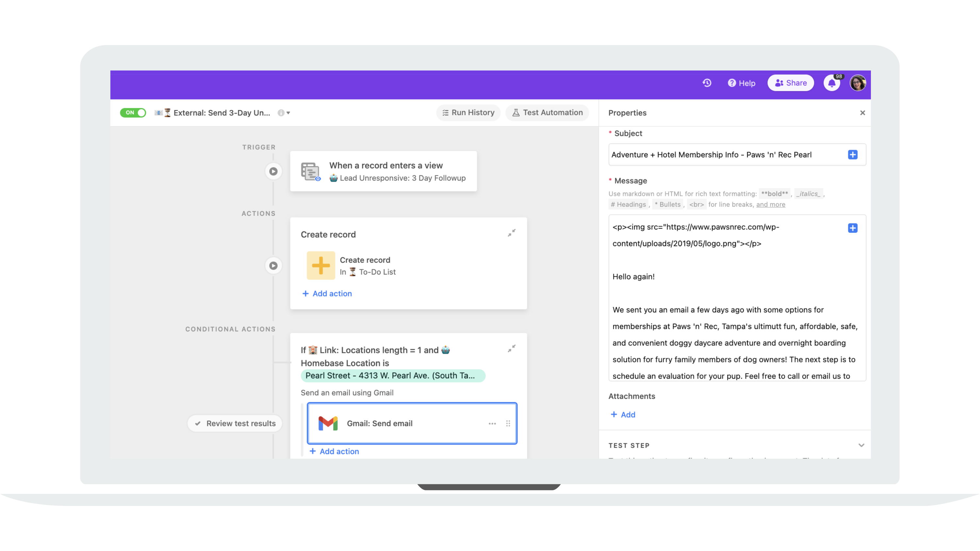The height and width of the screenshot is (551, 980).
Task: Click into the Message text area
Action: 737,298
